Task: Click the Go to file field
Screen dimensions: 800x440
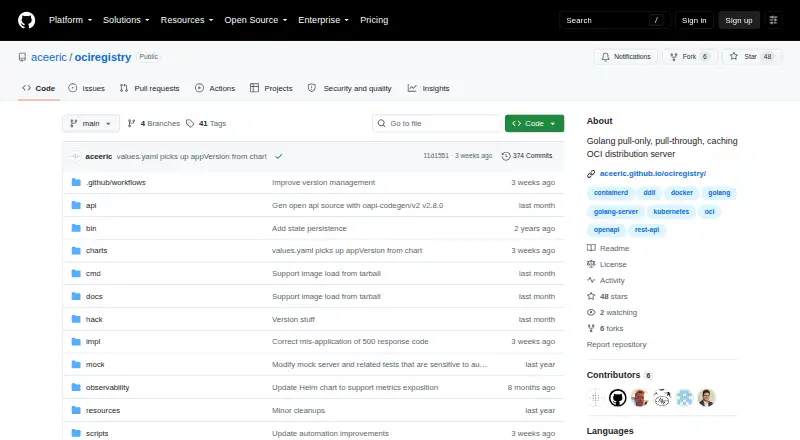Action: pyautogui.click(x=437, y=124)
